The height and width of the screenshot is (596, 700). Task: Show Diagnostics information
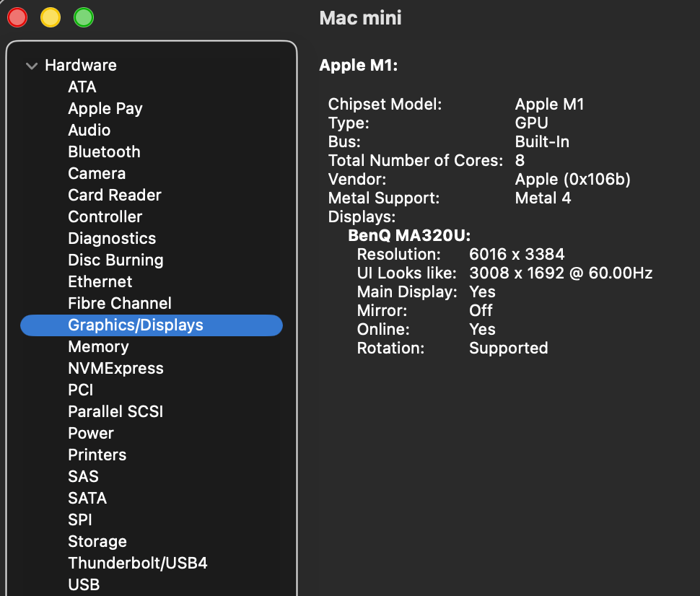112,238
